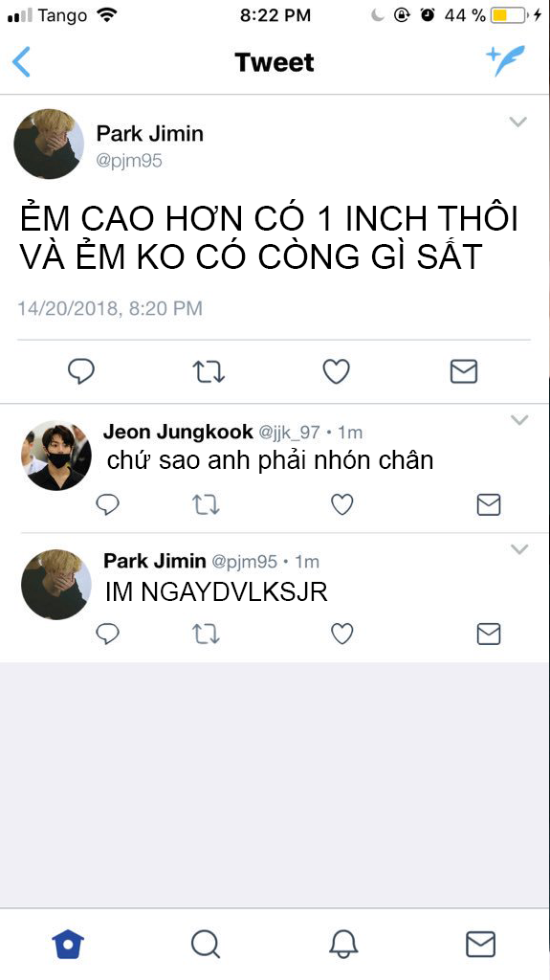
Task: Like Jeon Jungkook's reply with the heart
Action: (x=341, y=504)
